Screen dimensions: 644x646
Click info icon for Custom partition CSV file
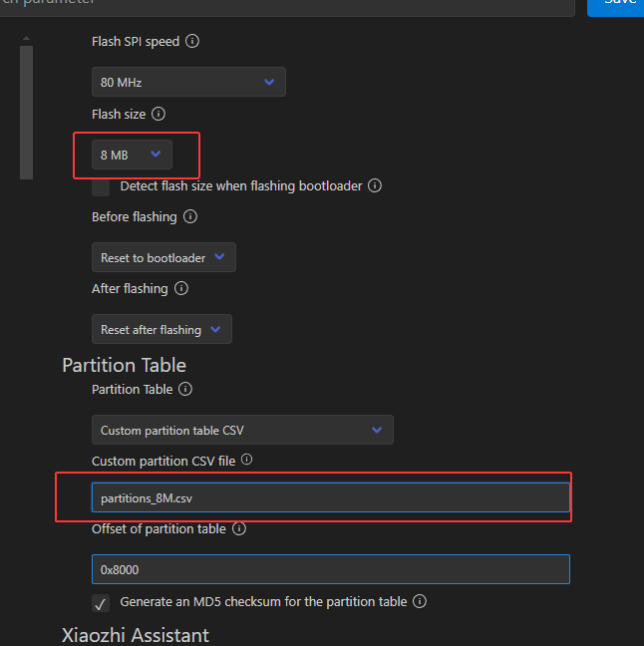247,460
